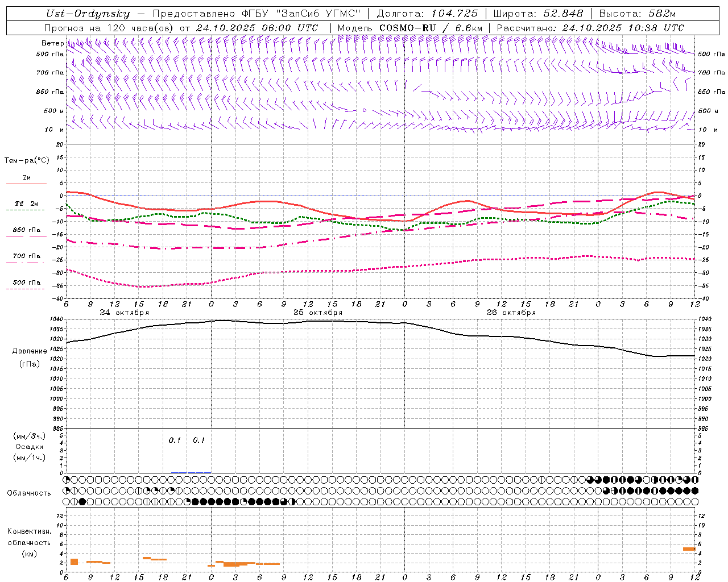This screenshot has height=582, width=728.
Task: Click the "Осадки" precipitation label
Action: 30,447
